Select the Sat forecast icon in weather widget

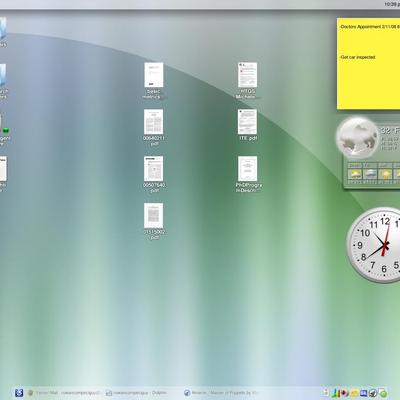385,174
